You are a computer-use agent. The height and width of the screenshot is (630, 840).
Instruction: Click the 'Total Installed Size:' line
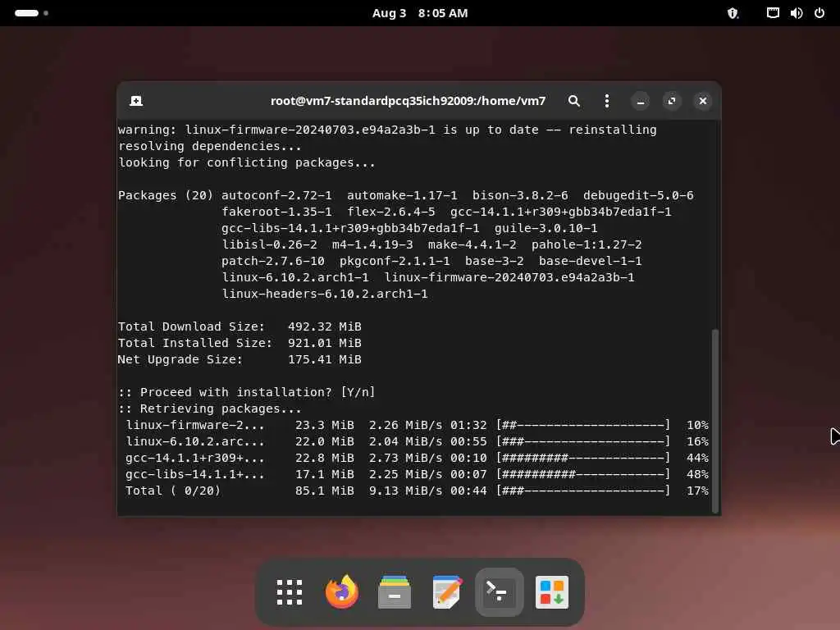tap(240, 343)
